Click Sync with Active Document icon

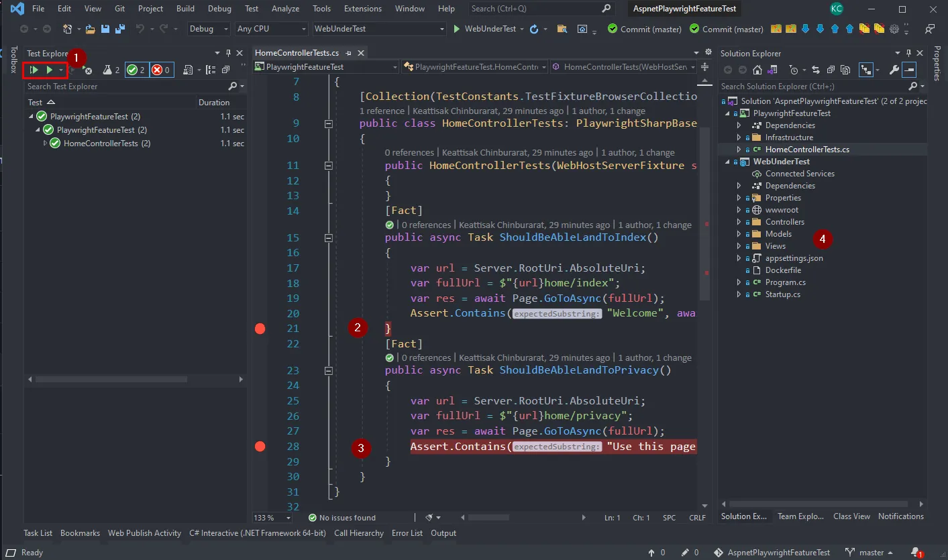[x=815, y=70]
